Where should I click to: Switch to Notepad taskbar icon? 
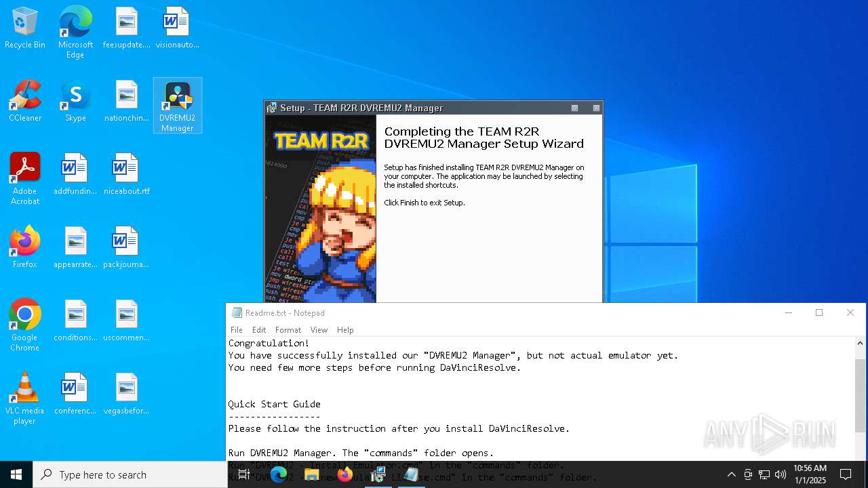(x=411, y=474)
